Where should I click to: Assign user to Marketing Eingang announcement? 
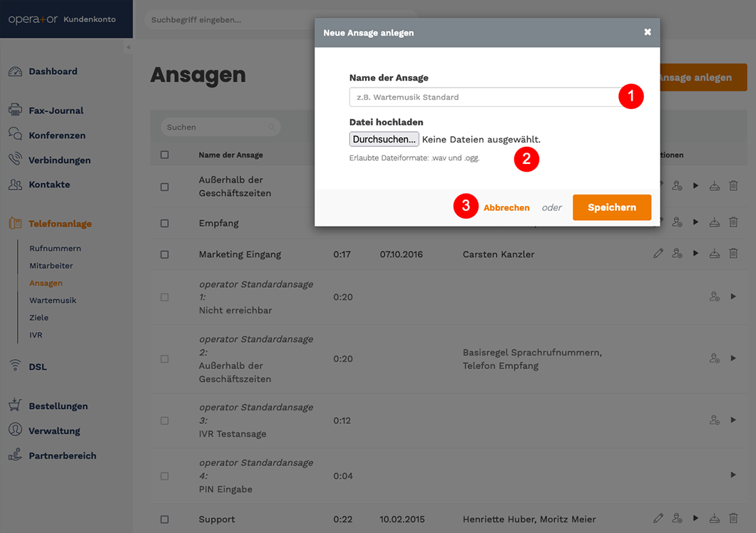[677, 253]
